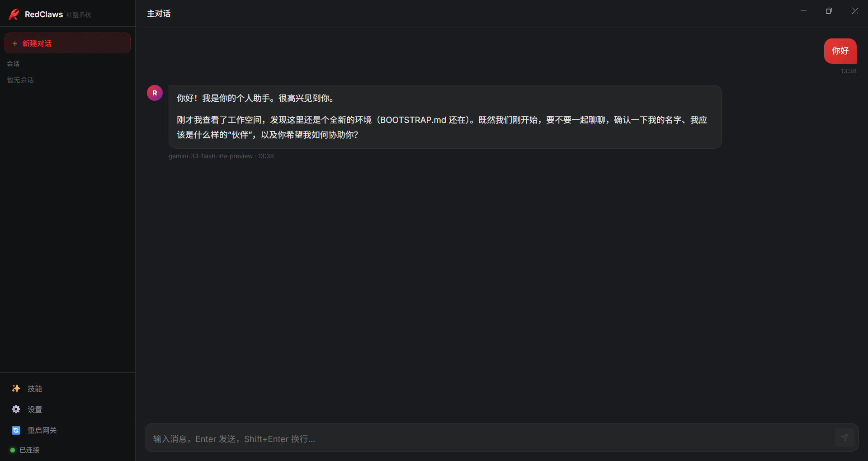868x461 pixels.
Task: Click the 设置 gear icon
Action: coord(16,409)
